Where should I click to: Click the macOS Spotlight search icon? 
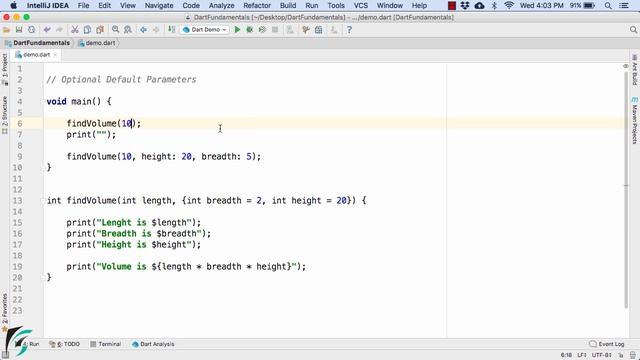coord(608,6)
